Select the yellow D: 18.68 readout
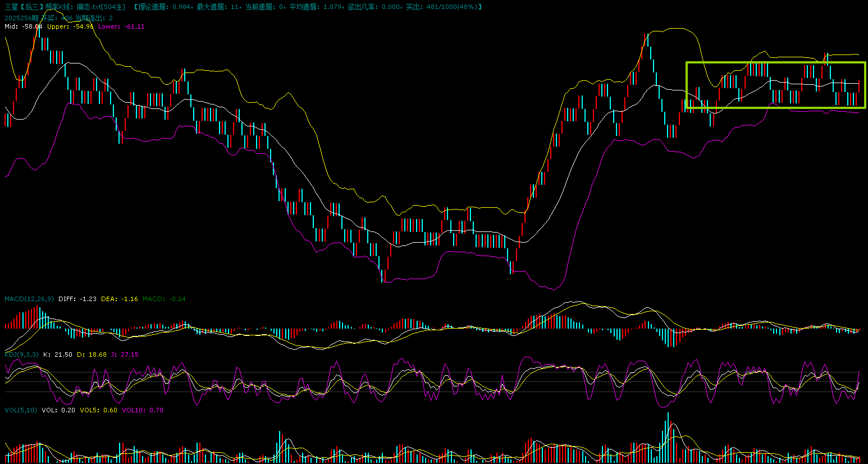The image size is (868, 464). point(92,354)
